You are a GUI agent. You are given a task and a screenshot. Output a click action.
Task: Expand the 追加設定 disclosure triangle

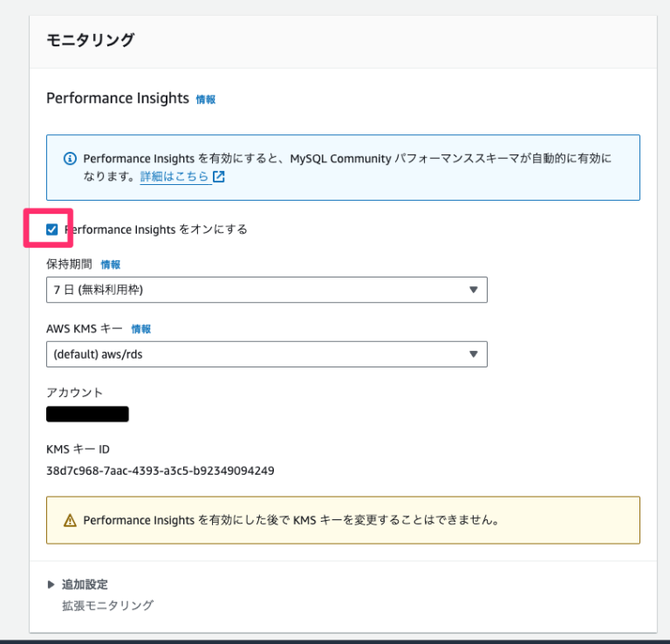(x=51, y=584)
